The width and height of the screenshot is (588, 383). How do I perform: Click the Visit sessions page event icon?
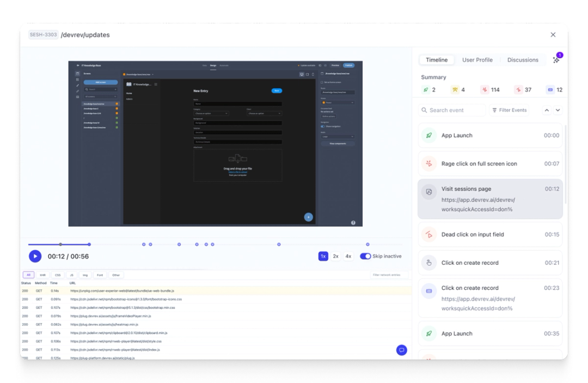pyautogui.click(x=429, y=192)
